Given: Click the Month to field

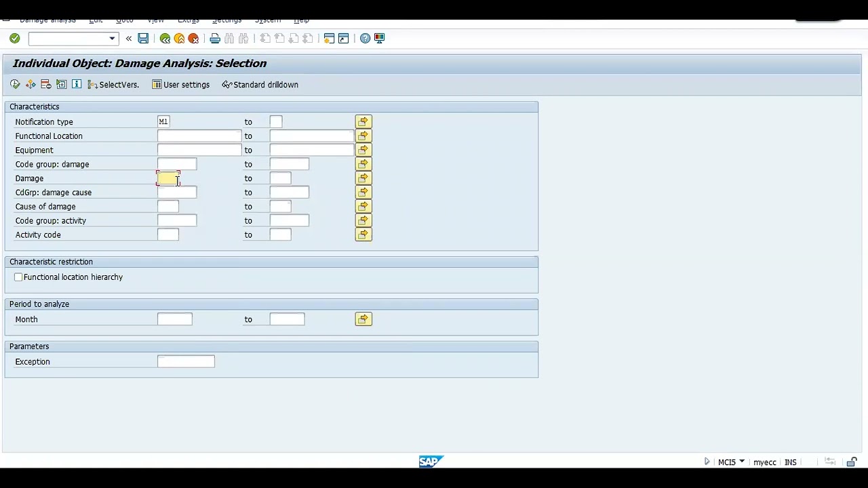Looking at the screenshot, I should 288,319.
